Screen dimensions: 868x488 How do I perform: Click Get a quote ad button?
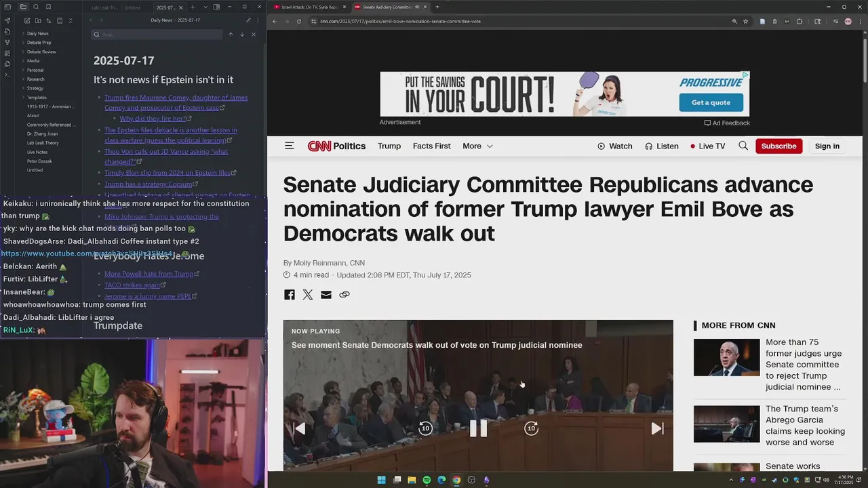coord(711,102)
